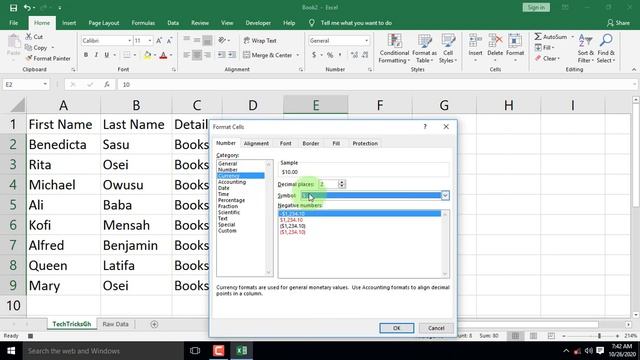Open Find & Select menu
The height and width of the screenshot is (360, 640).
(x=606, y=49)
